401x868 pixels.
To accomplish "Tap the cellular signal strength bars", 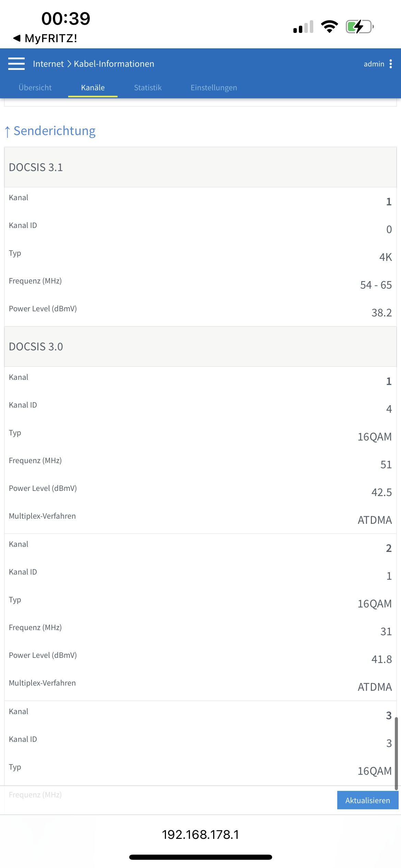I will pos(303,27).
